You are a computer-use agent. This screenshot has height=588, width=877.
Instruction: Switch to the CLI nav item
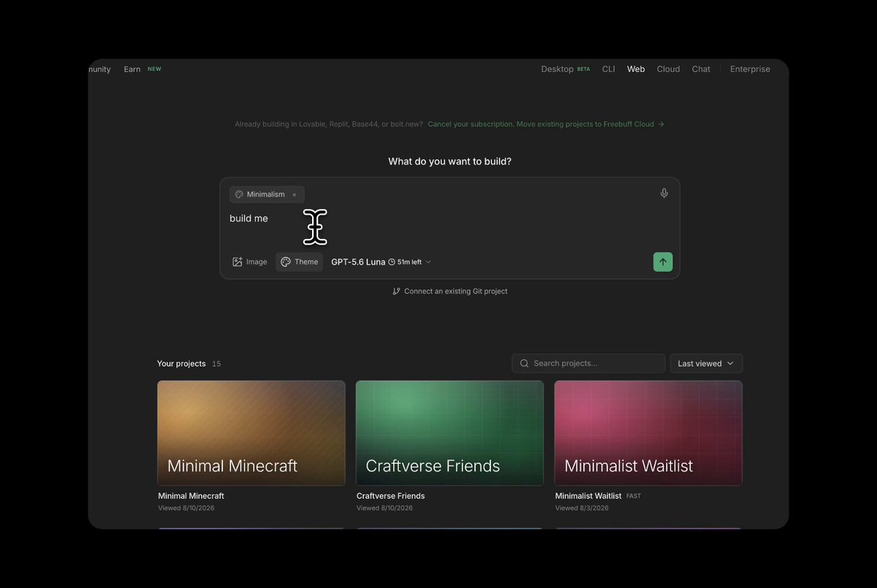[609, 69]
